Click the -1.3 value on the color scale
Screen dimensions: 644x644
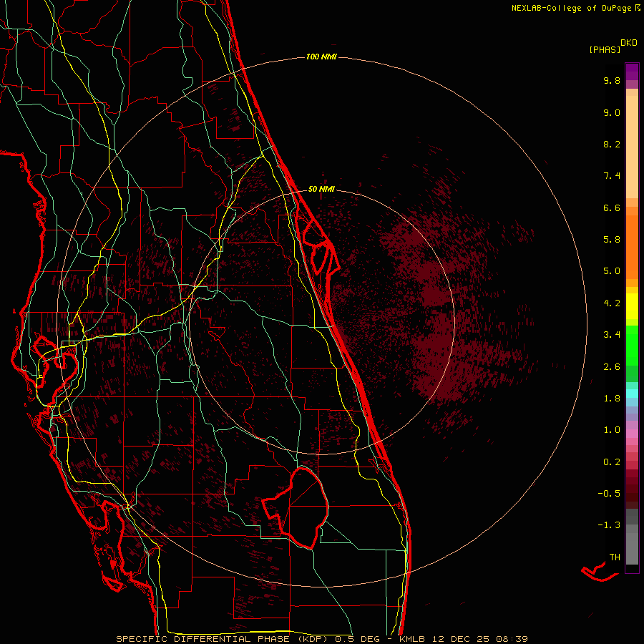tap(609, 525)
